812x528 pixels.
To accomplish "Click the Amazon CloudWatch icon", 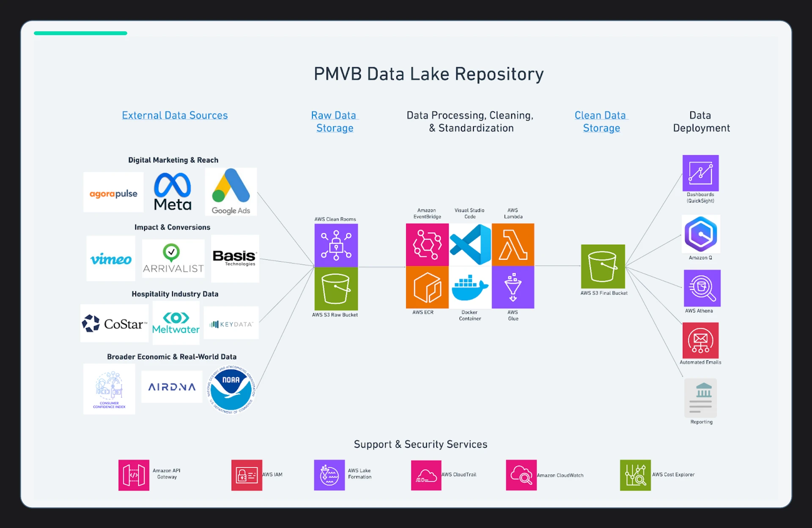I will [x=521, y=475].
